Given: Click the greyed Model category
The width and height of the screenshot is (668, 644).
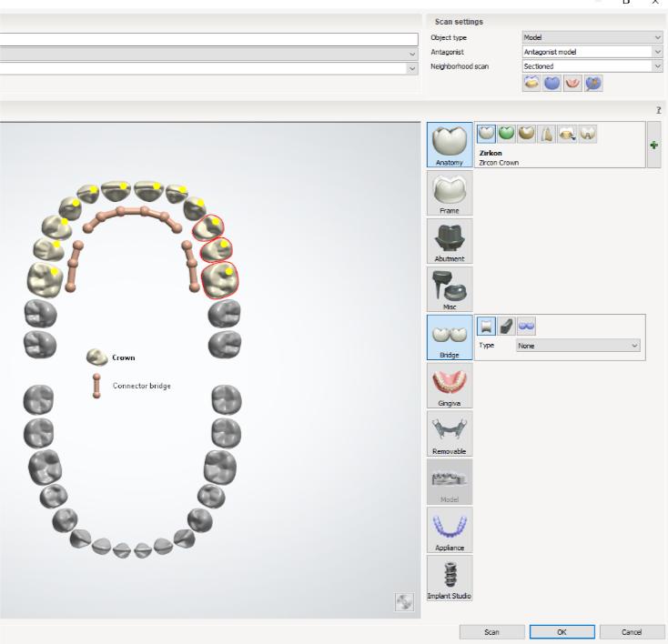Looking at the screenshot, I should (x=450, y=482).
